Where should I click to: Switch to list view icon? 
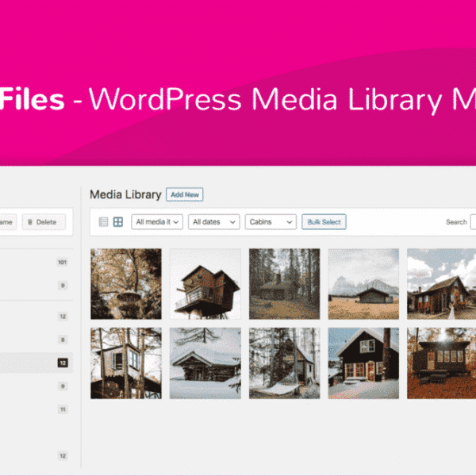pos(103,222)
